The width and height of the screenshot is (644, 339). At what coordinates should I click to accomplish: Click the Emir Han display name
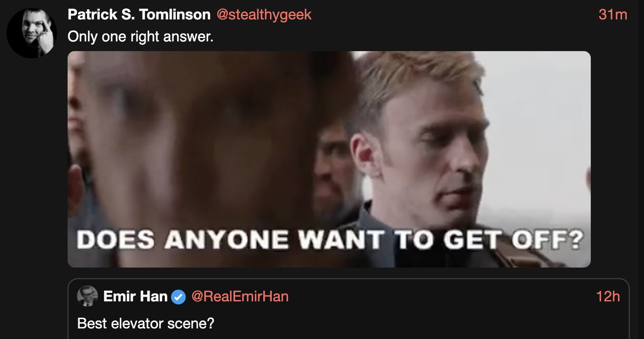pyautogui.click(x=136, y=296)
